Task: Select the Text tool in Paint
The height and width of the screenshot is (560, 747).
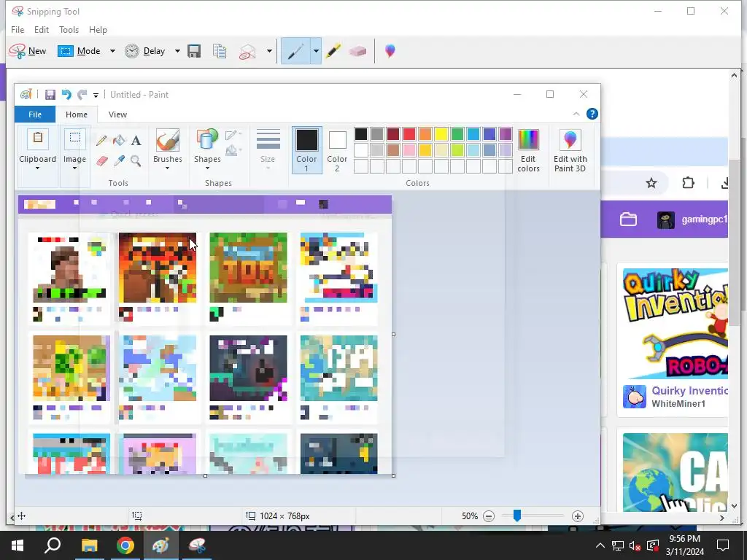Action: [x=136, y=141]
